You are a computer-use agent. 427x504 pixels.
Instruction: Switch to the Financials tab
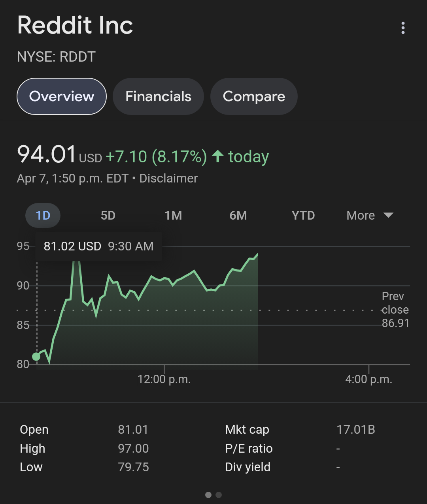click(x=158, y=96)
